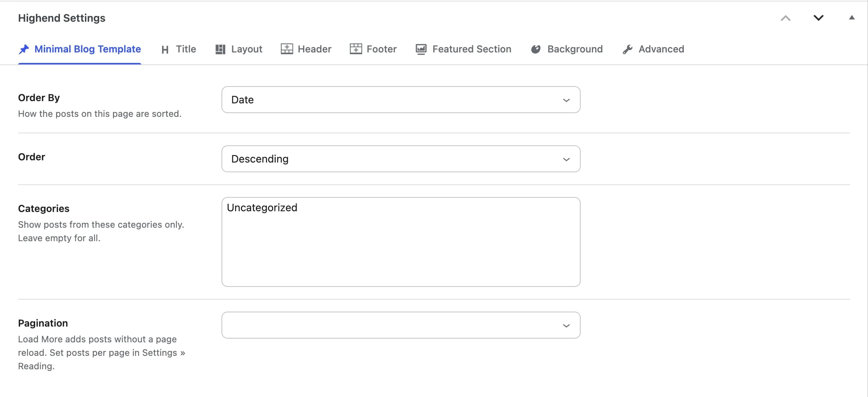Open the Order By dropdown
The width and height of the screenshot is (868, 397).
click(401, 100)
